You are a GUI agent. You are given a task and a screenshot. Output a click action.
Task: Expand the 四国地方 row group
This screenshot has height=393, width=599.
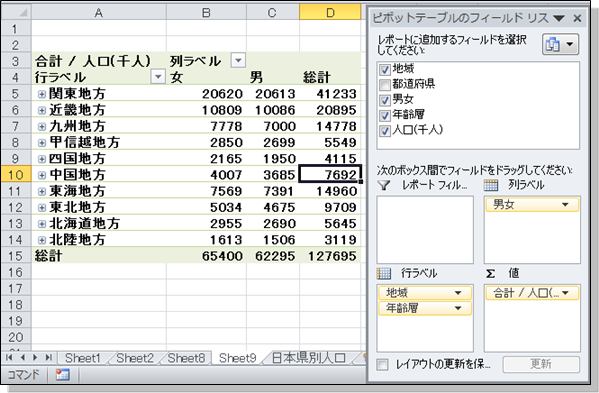point(42,159)
